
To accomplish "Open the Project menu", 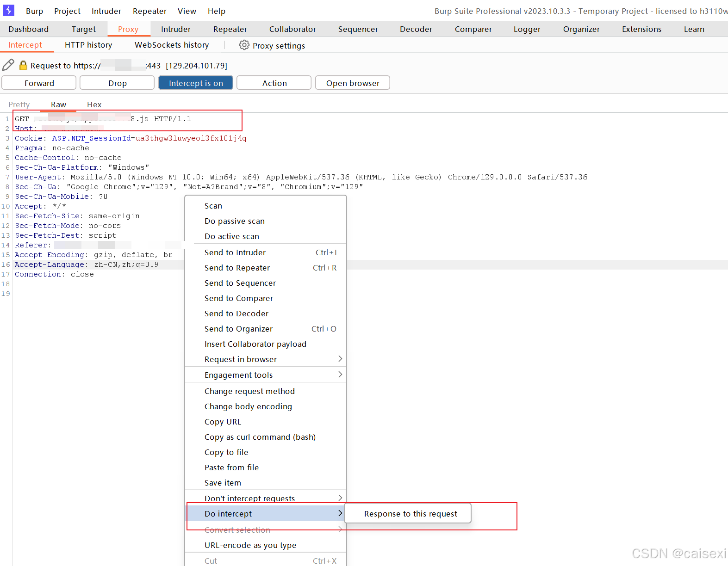I will point(67,11).
